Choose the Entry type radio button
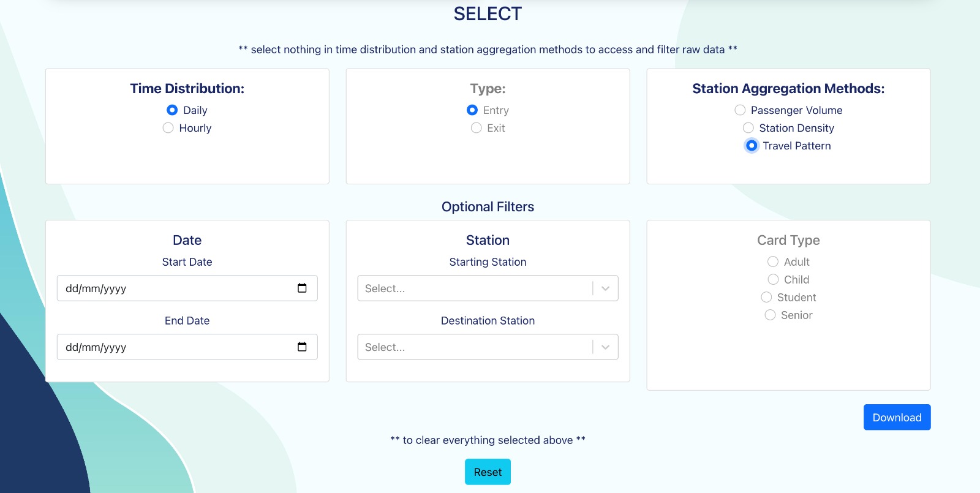980x493 pixels. (472, 110)
